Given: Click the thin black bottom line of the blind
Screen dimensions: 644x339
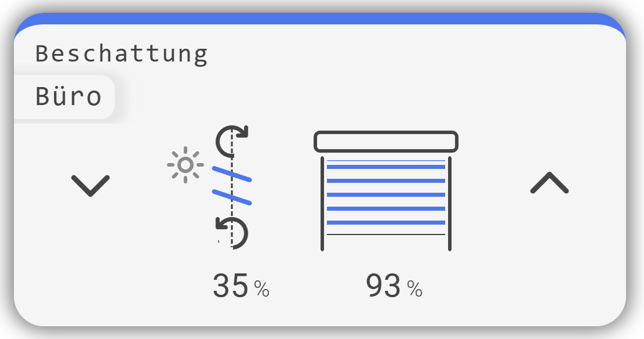Looking at the screenshot, I should (x=386, y=235).
